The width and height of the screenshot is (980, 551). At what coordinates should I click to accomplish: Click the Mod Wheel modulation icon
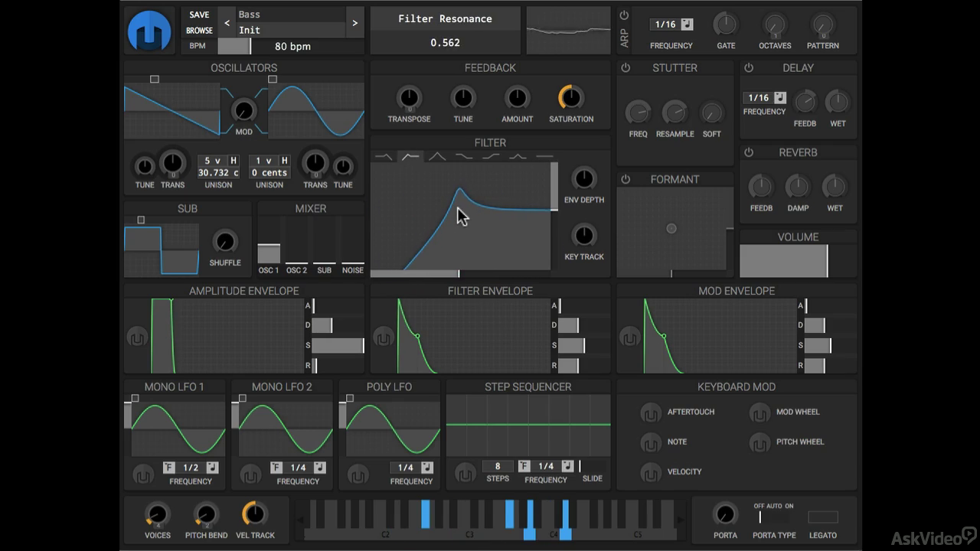(759, 412)
